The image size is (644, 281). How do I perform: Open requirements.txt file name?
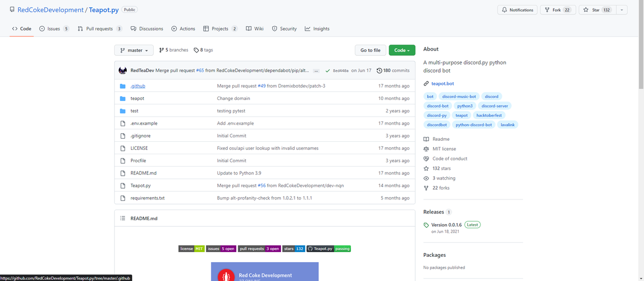[148, 198]
